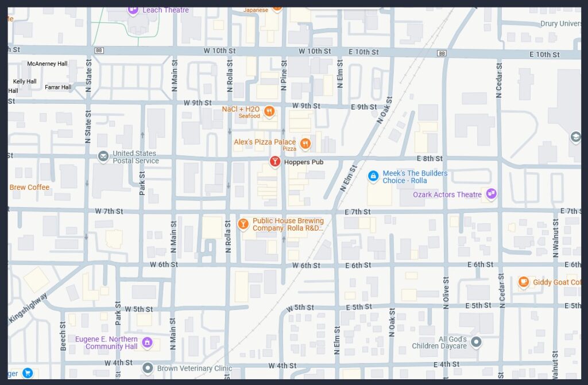The width and height of the screenshot is (588, 385).
Task: Click the BB route shield near E 10th St
Action: coord(442,53)
